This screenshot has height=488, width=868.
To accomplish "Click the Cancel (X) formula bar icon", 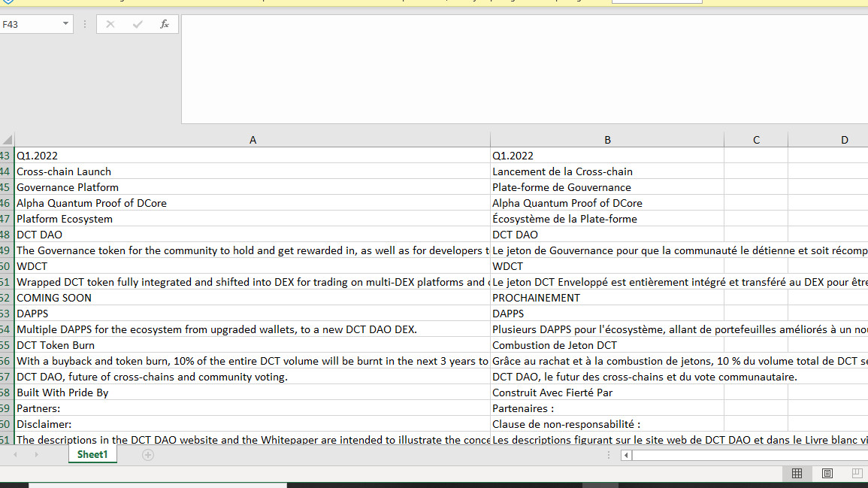I will tap(110, 24).
